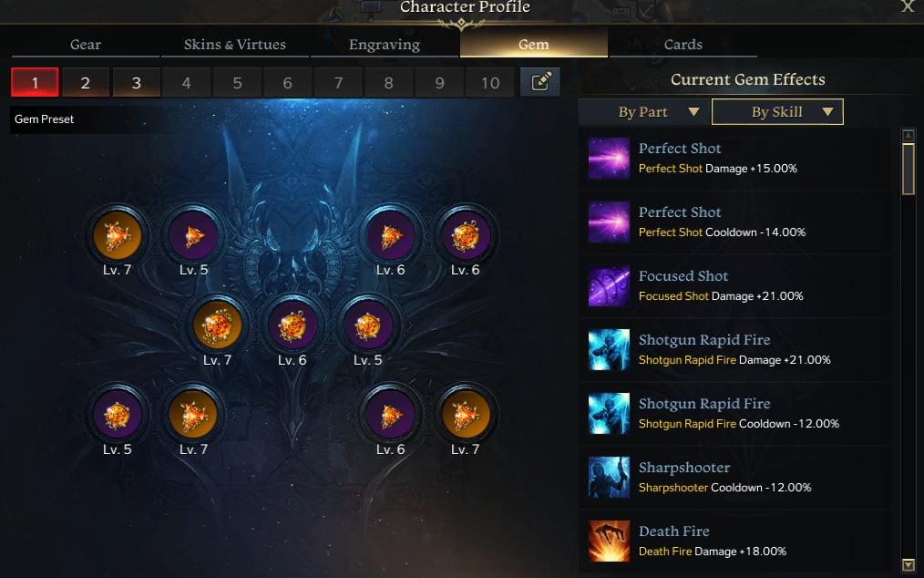Screen dimensions: 924x578
Task: Select gem preset slot 10
Action: pos(490,82)
